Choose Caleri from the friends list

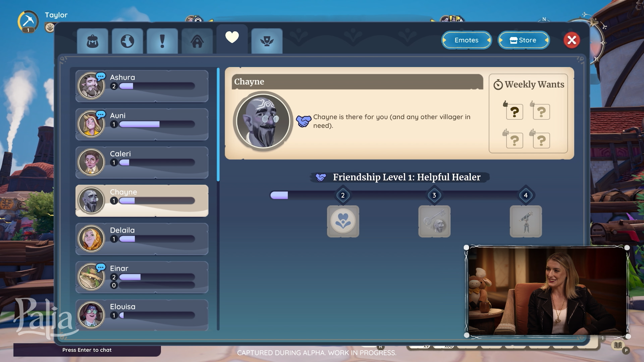[142, 163]
